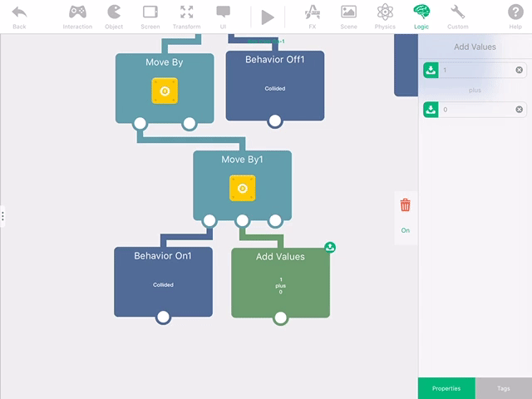532x399 pixels.
Task: Click Behavior Off1 output connector
Action: point(275,121)
